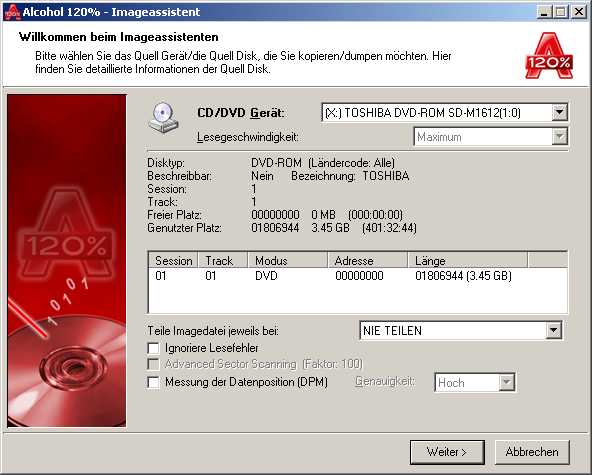592x475 pixels.
Task: Toggle Advanced Sector Scanning checkbox
Action: click(153, 364)
